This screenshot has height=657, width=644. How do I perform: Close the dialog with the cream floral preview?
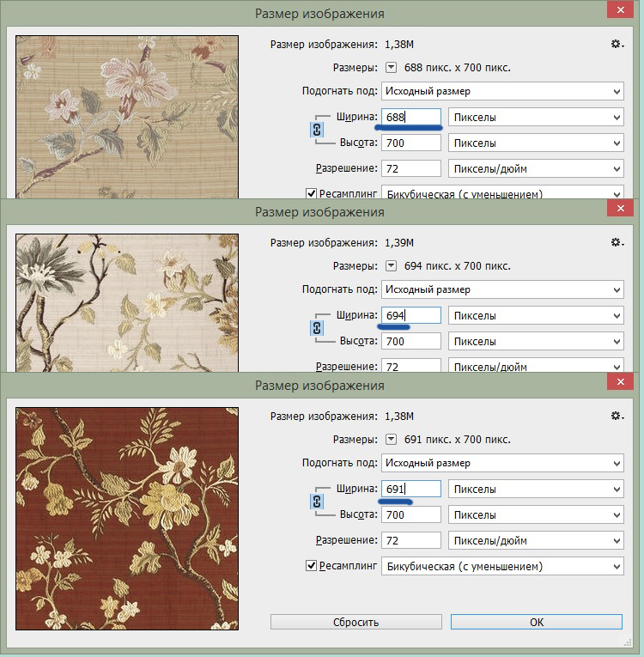[619, 210]
